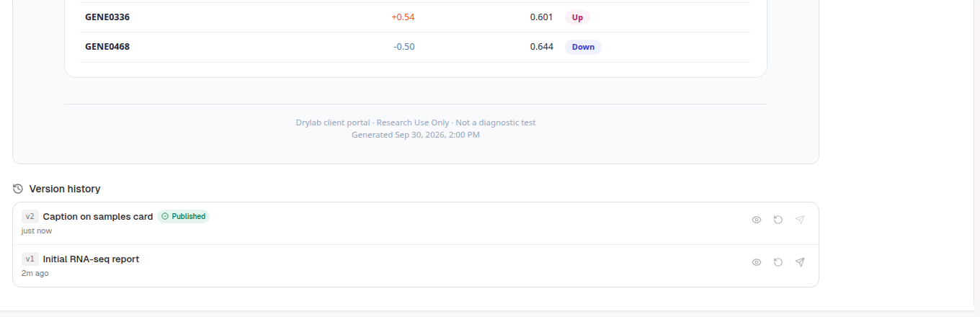Select the Caption on samples card version

(98, 216)
